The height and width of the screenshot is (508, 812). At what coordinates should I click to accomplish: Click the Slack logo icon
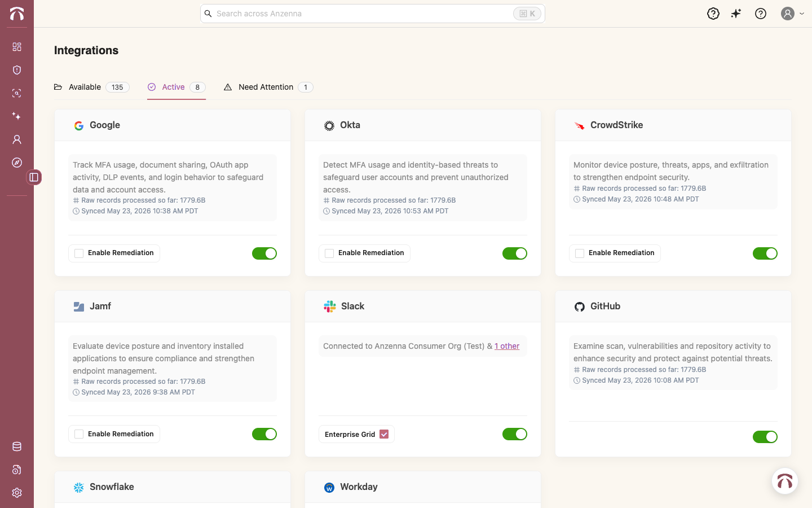pos(330,306)
